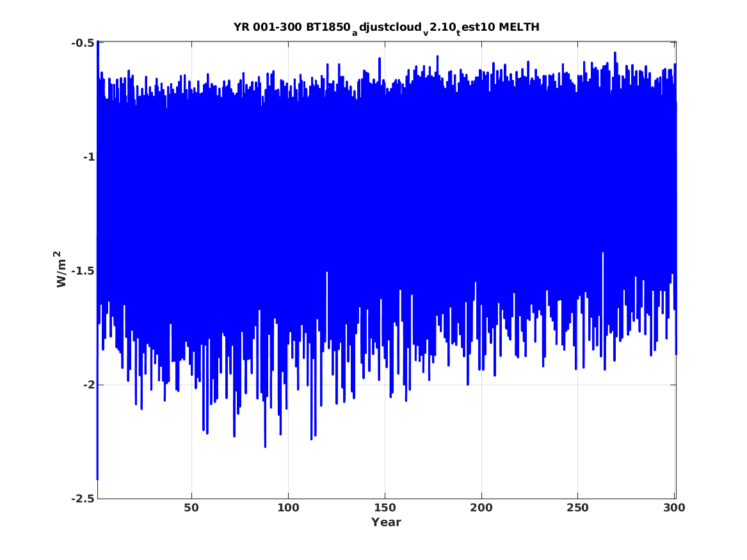Click the x-axis tick label 300
Viewport: 747px width, 560px height.
click(x=674, y=508)
